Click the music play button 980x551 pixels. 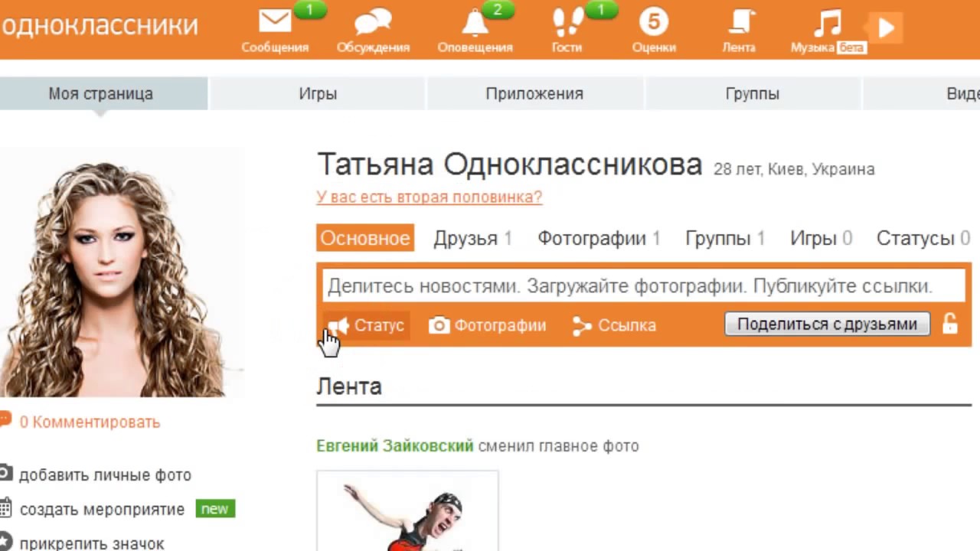886,28
